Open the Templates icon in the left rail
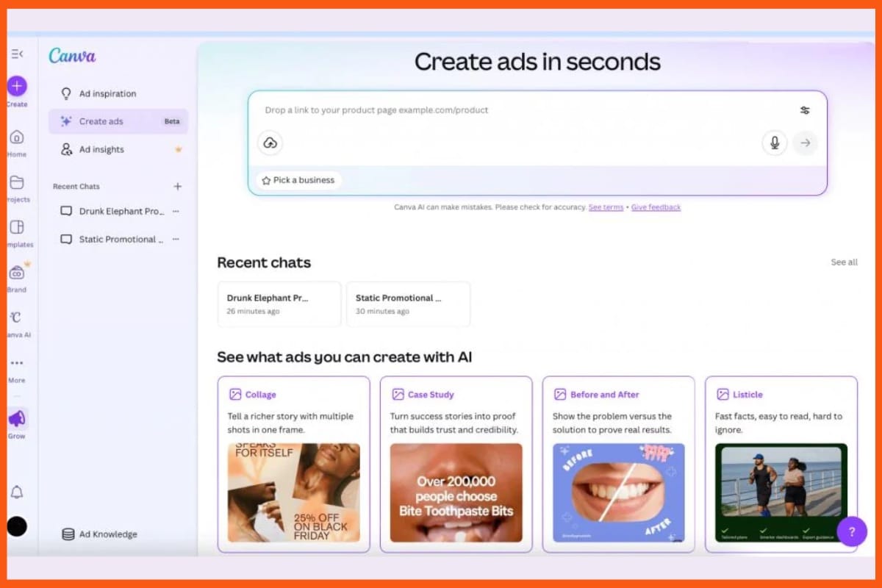This screenshot has height=588, width=882. click(17, 227)
